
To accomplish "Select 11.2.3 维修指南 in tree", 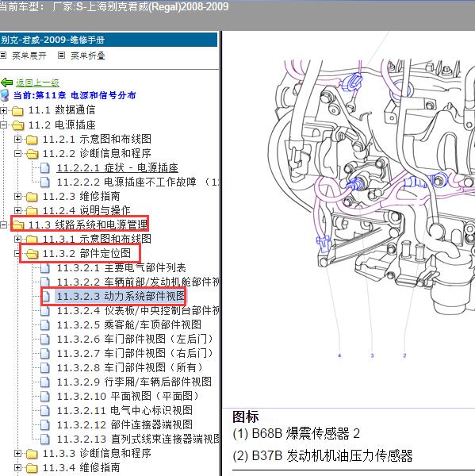I will (82, 197).
